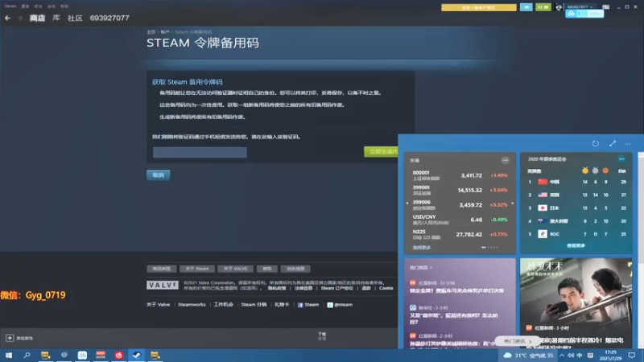Open the 社区 (Community) tab
This screenshot has height=362, width=644.
[x=75, y=18]
